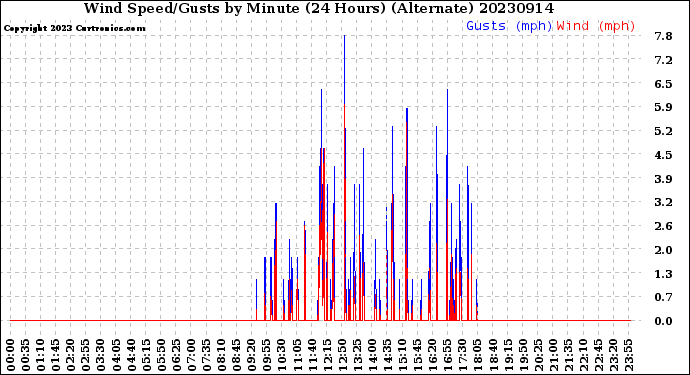Screen dimensions: 690x375
Task: Click the x-axis time label 10:30
Action: pos(281,355)
